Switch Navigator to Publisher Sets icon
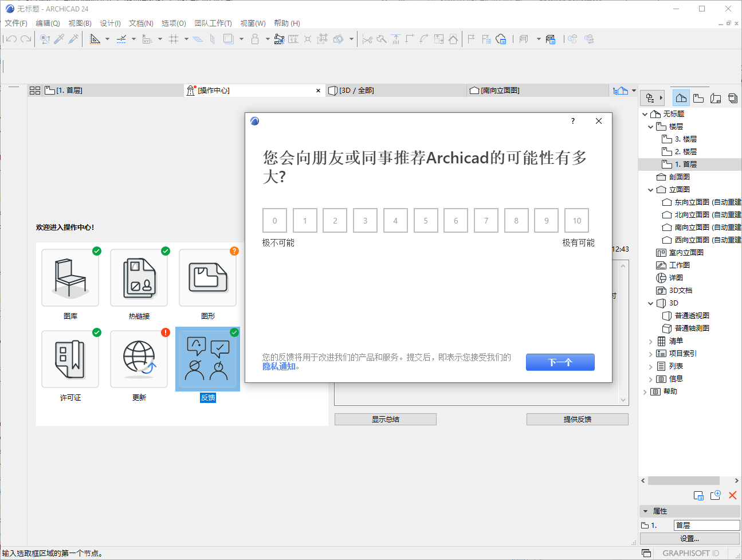Screen dimensions: 742x560 [x=733, y=98]
